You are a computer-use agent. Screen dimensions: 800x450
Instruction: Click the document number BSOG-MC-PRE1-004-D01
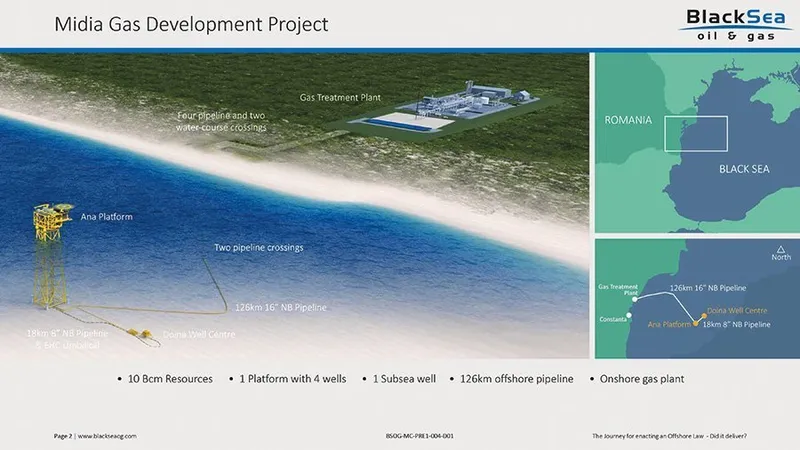coord(426,437)
